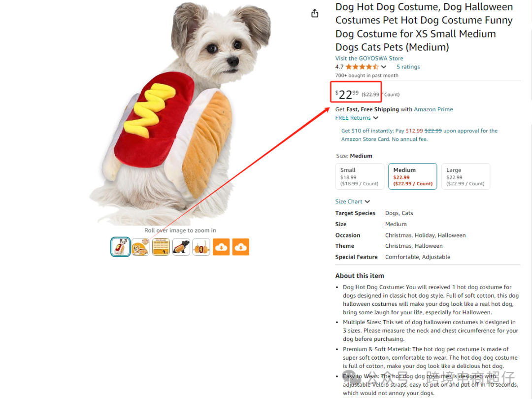Expand the Size Chart dropdown
532x399 pixels.
coord(353,201)
